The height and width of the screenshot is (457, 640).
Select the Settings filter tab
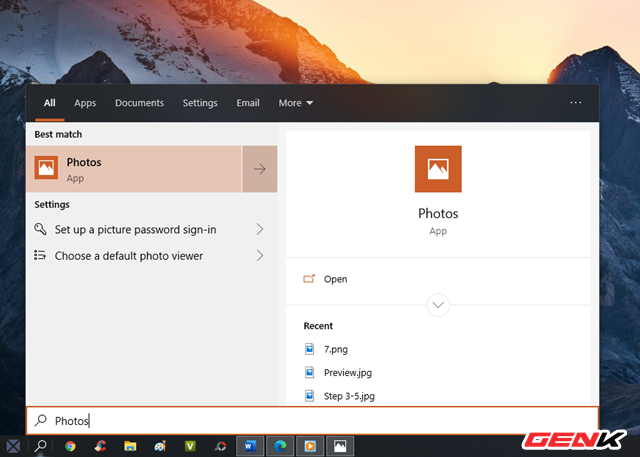click(200, 103)
